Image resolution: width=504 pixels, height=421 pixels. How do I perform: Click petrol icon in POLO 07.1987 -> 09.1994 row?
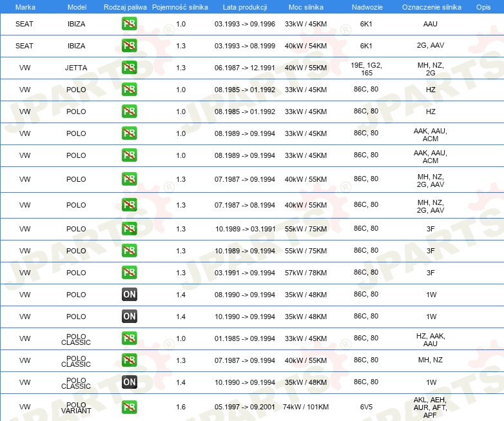[129, 179]
